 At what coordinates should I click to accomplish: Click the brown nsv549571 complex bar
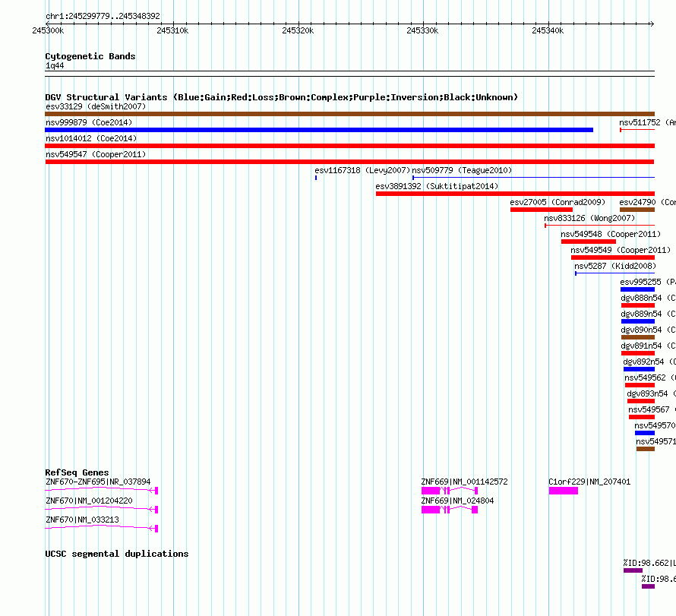646,449
